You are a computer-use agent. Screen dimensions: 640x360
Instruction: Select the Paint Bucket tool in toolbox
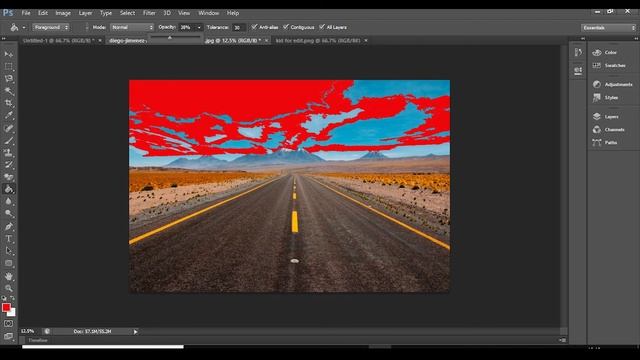[9, 189]
